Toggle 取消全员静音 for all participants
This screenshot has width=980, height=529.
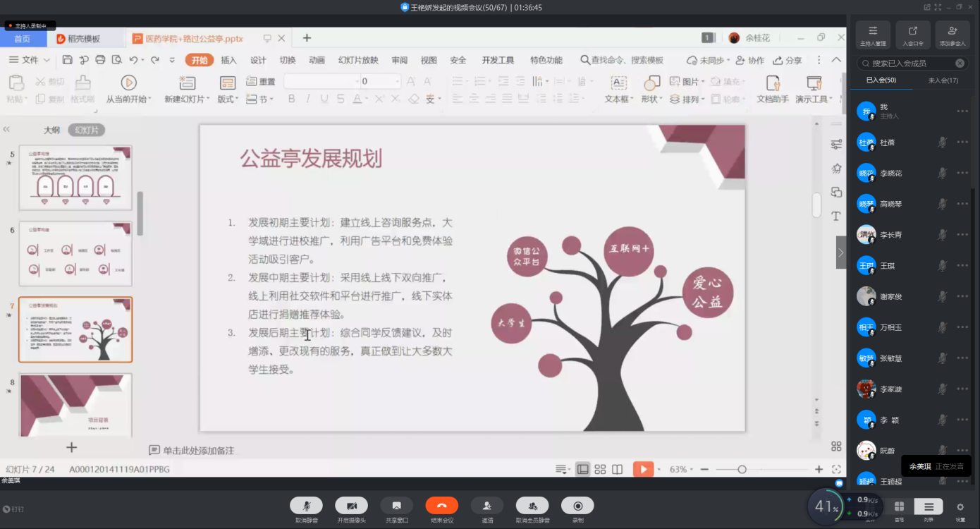(532, 506)
